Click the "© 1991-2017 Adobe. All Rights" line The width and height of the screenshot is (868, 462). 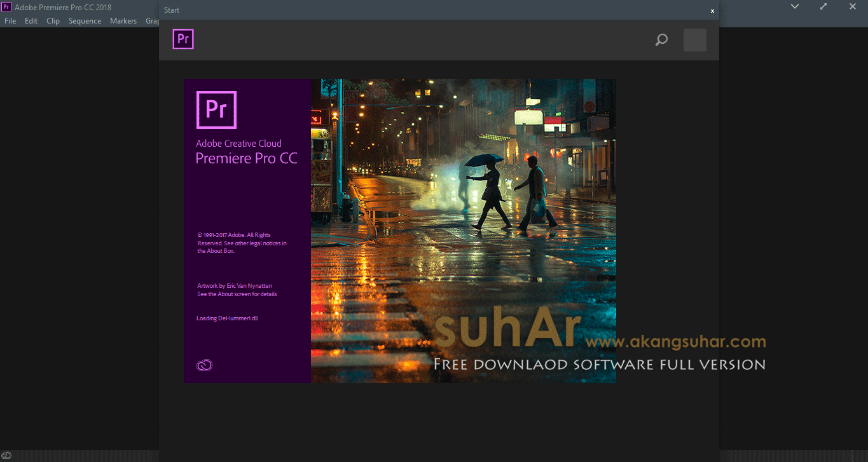tap(234, 235)
